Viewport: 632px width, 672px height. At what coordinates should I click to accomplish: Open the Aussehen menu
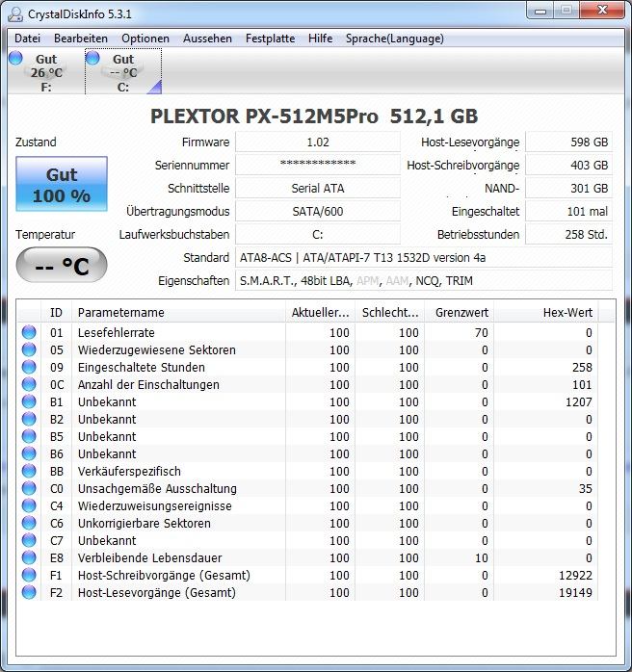[207, 39]
